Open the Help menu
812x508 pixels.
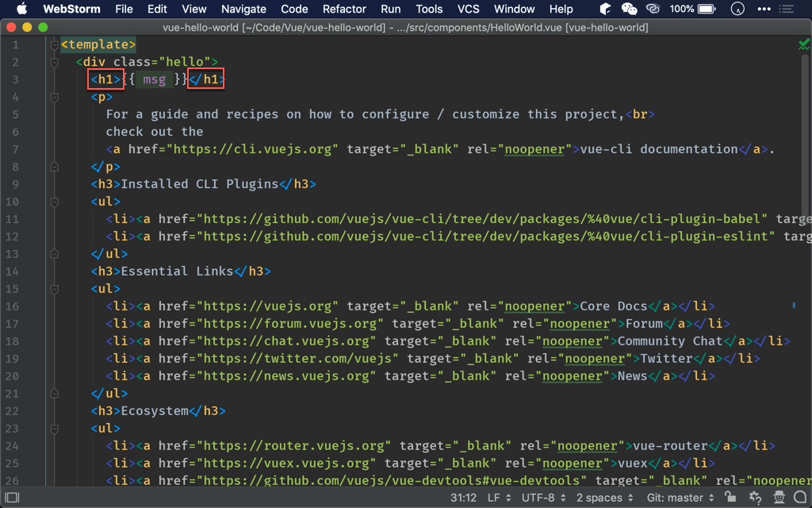click(x=561, y=9)
